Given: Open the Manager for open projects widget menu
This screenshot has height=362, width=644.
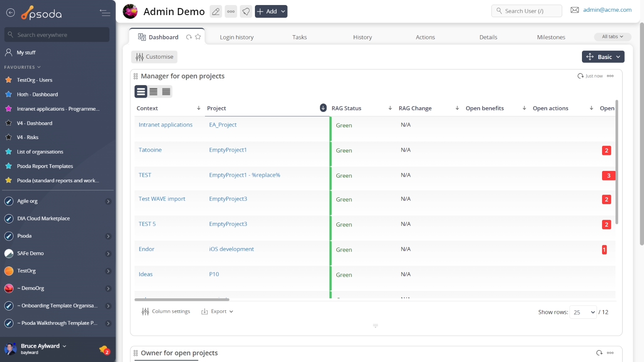Looking at the screenshot, I should (x=610, y=76).
